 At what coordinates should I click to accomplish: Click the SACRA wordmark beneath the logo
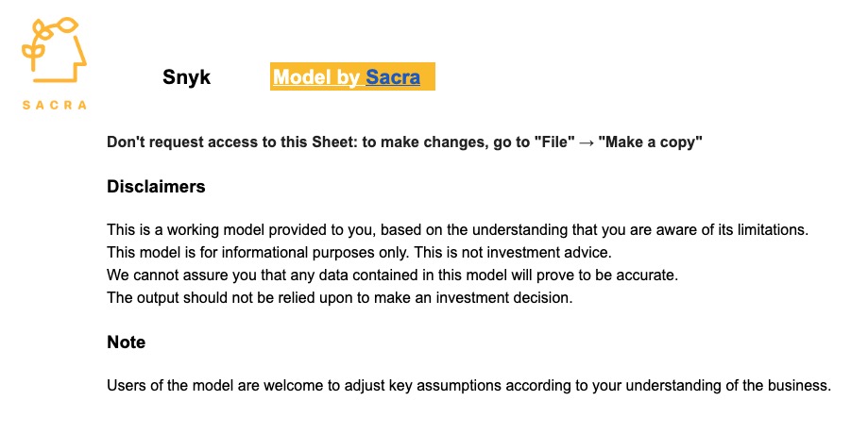(54, 105)
